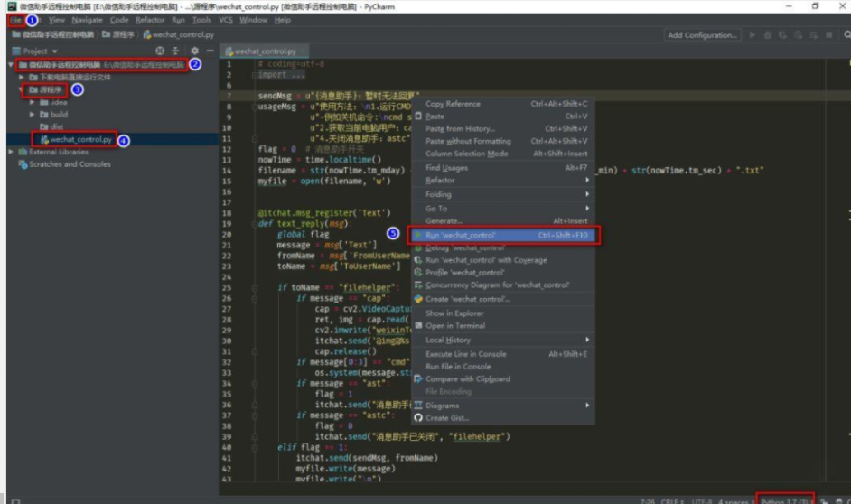Image resolution: width=851 pixels, height=504 pixels.
Task: Run 'wechat_control' from context menu
Action: point(504,235)
